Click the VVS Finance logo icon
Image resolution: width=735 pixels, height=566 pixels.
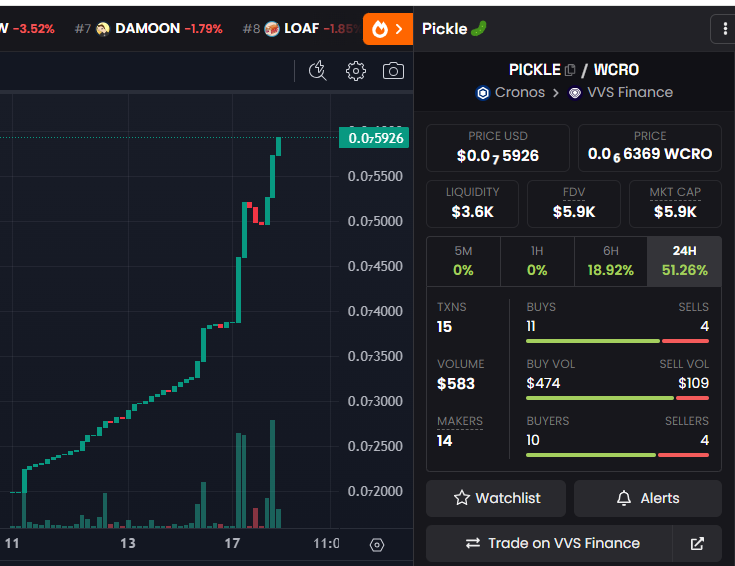click(x=575, y=93)
